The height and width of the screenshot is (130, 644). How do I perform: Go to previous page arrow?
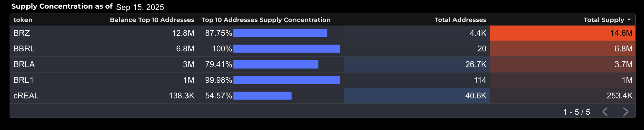coord(605,112)
